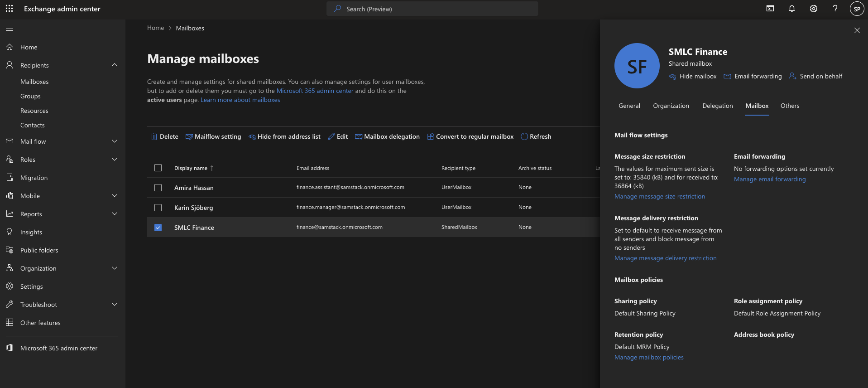Click Hide mailbox in details panel
Viewport: 868px width, 388px height.
(x=693, y=76)
